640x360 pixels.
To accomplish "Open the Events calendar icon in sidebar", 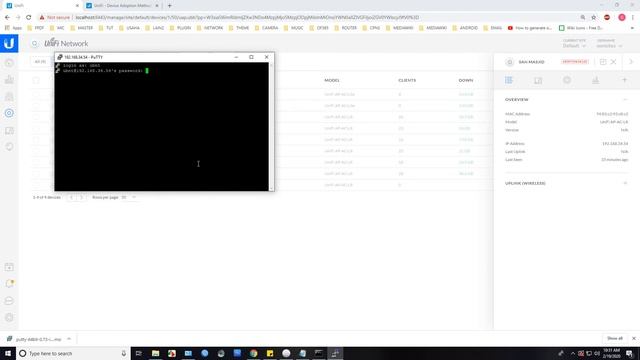I will [9, 267].
